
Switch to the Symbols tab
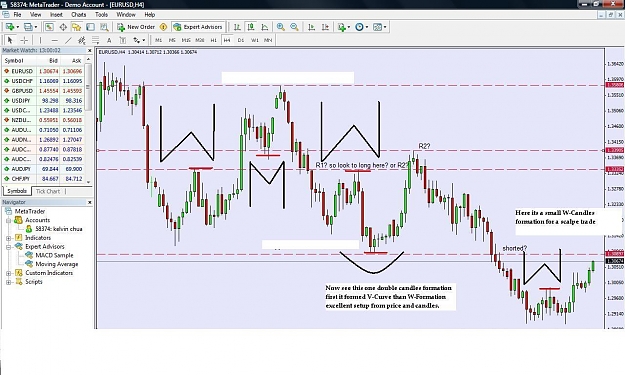click(x=17, y=191)
